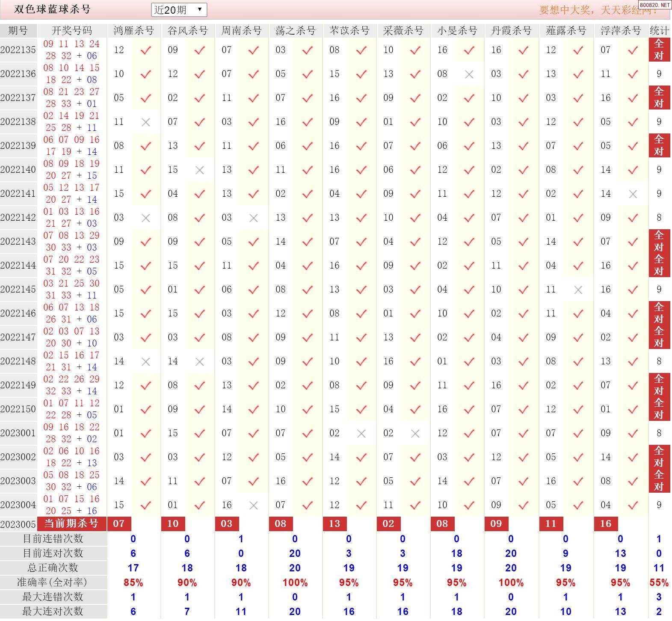Screen dimensions: 672x621
Task: Click the 蓷露杀号 column header
Action: coord(566,31)
